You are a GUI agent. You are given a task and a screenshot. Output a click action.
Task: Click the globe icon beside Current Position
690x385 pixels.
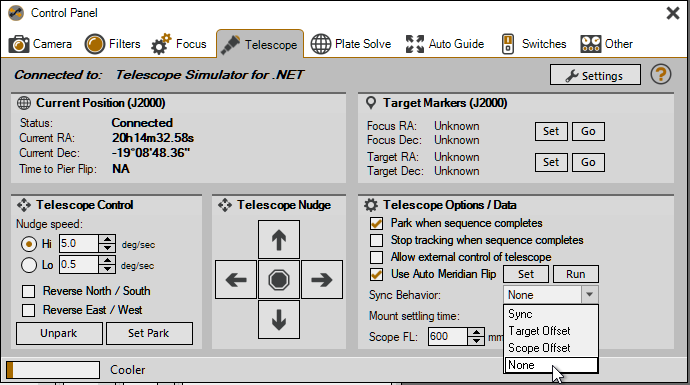pyautogui.click(x=24, y=103)
